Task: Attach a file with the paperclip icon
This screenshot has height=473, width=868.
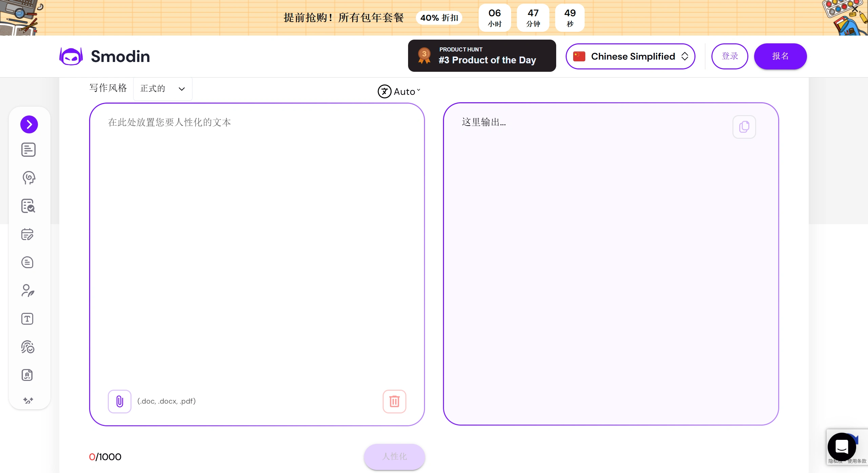Action: click(x=120, y=402)
